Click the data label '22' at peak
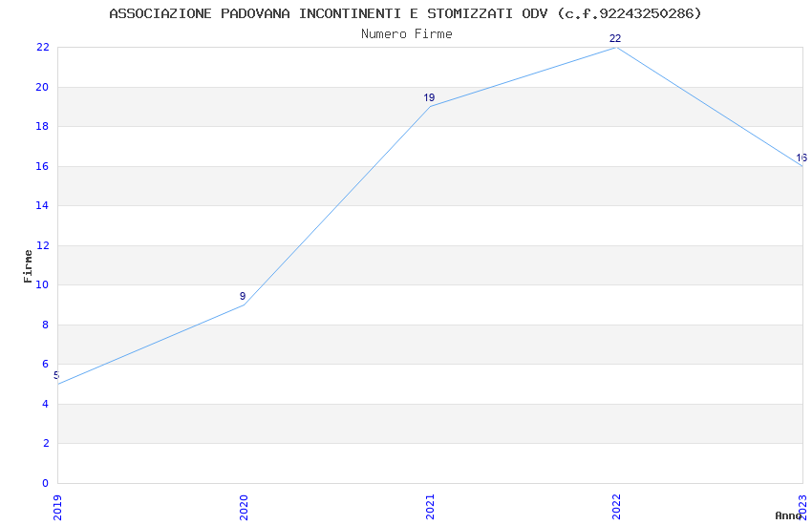812x525 pixels. tap(615, 38)
